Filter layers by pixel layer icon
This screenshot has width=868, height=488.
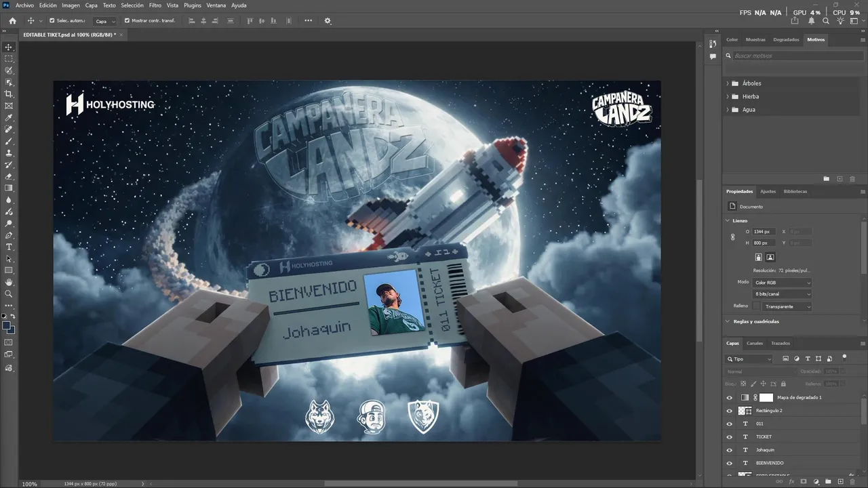click(786, 359)
